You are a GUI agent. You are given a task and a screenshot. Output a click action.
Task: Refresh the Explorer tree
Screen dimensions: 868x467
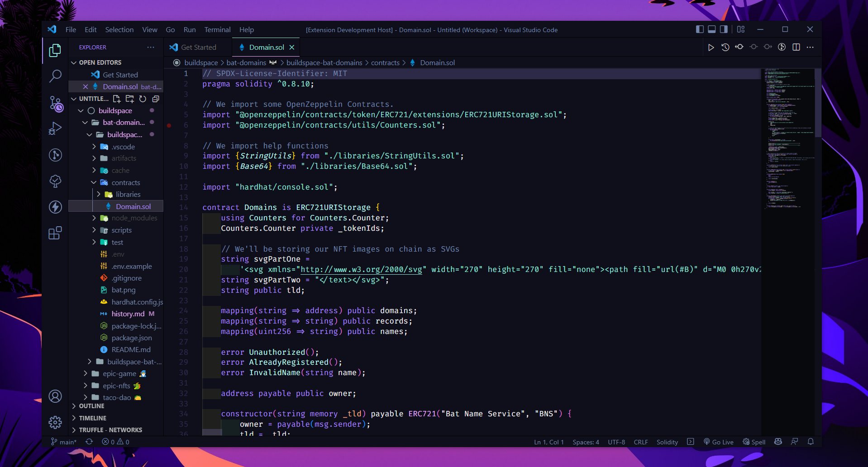(x=143, y=99)
